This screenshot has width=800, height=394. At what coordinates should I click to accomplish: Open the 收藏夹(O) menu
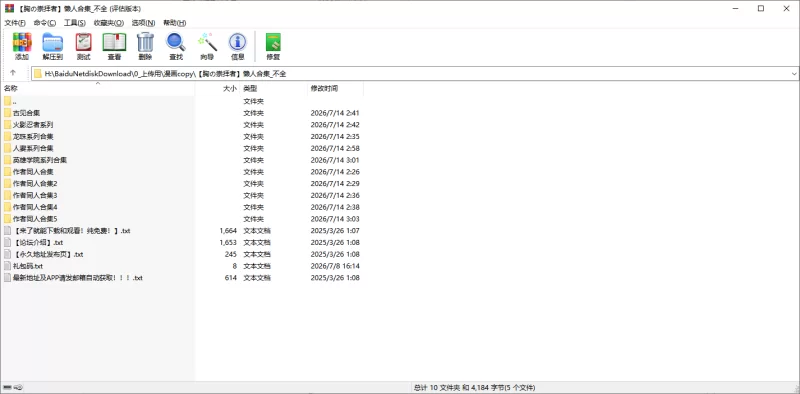coord(109,23)
